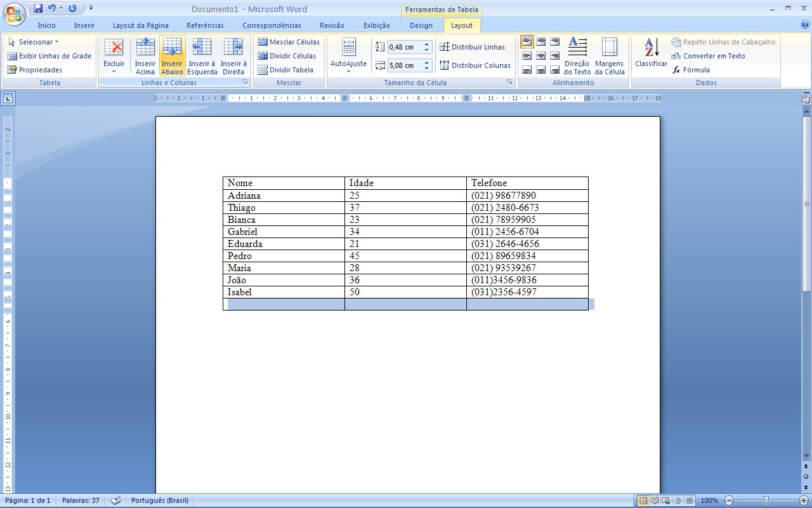This screenshot has height=508, width=812.
Task: Expand Tamanho da Célula dialog launcher
Action: (509, 83)
